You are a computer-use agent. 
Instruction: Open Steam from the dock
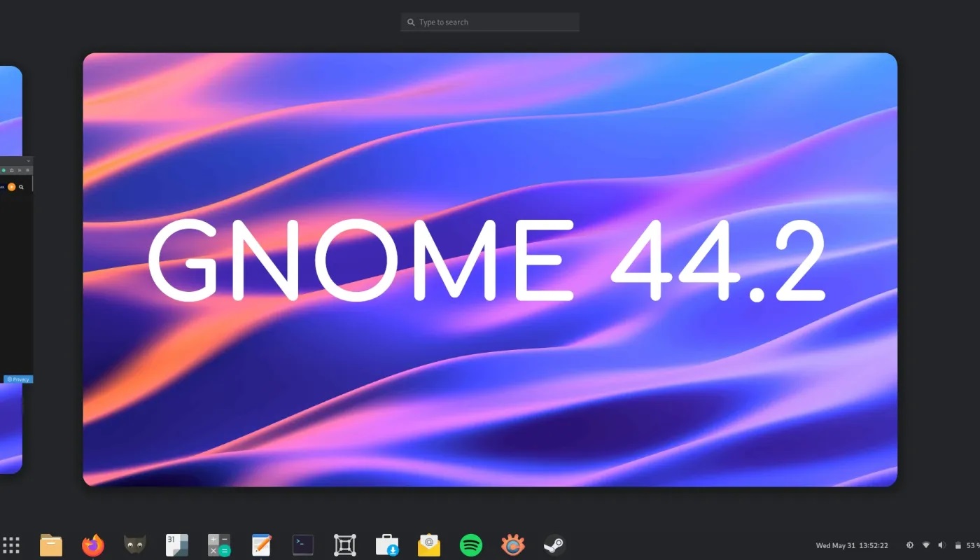pyautogui.click(x=554, y=545)
